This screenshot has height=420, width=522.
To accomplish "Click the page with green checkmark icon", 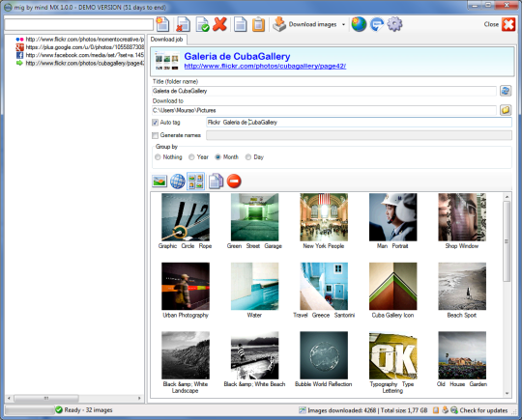I will click(203, 24).
